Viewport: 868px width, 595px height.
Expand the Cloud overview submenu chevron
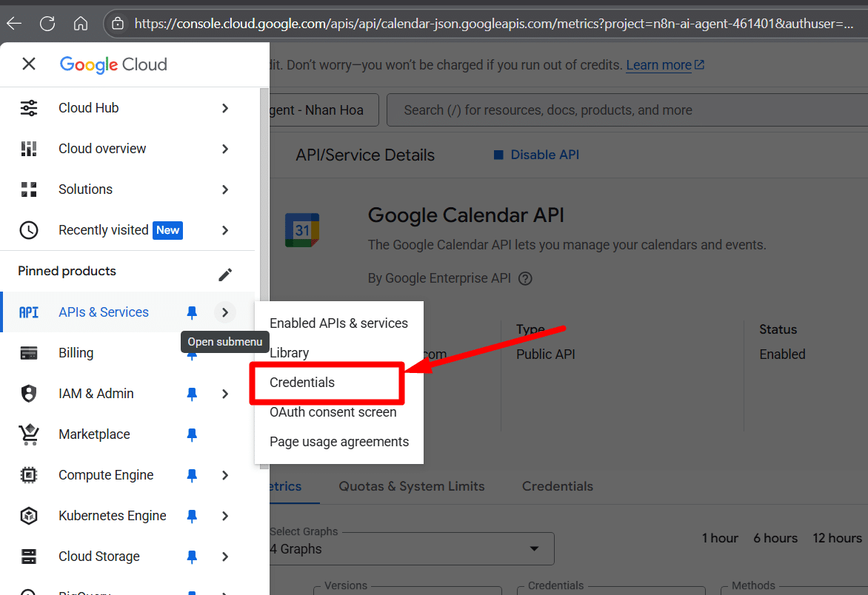[x=224, y=149]
